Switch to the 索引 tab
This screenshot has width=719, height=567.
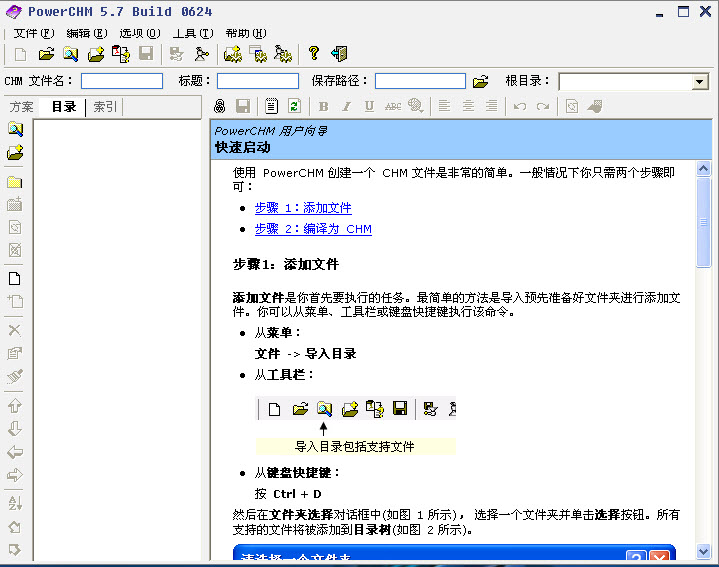click(x=104, y=107)
